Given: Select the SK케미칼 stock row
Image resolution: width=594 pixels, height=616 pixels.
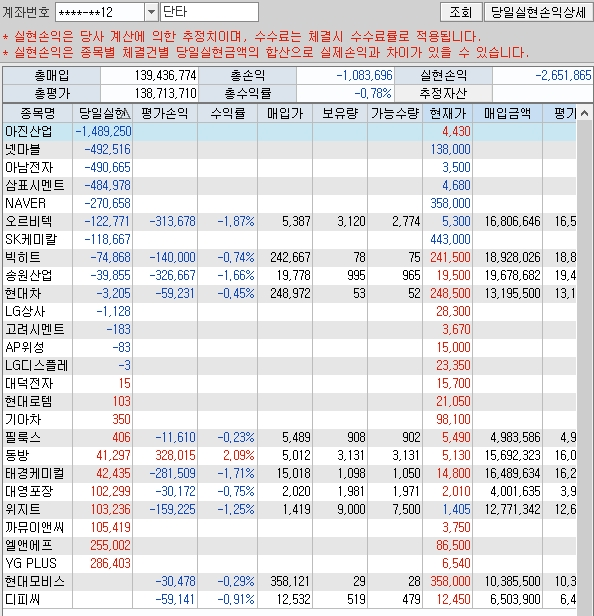Looking at the screenshot, I should (x=290, y=240).
